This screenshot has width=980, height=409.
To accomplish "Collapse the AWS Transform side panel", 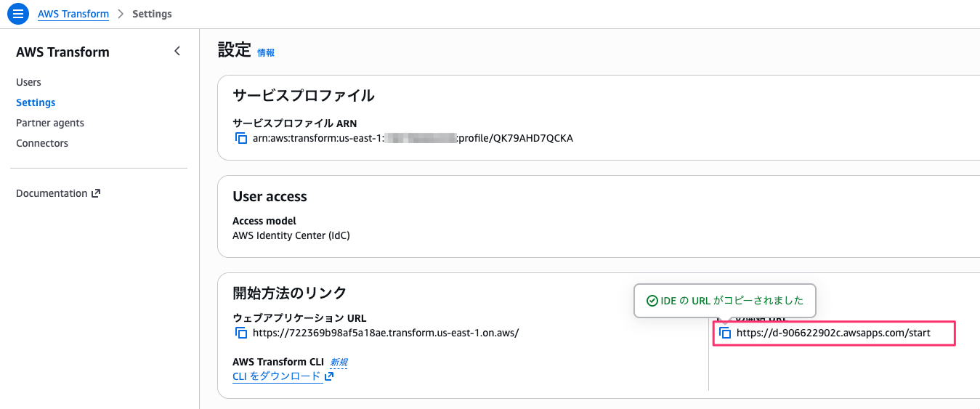I will click(x=177, y=52).
